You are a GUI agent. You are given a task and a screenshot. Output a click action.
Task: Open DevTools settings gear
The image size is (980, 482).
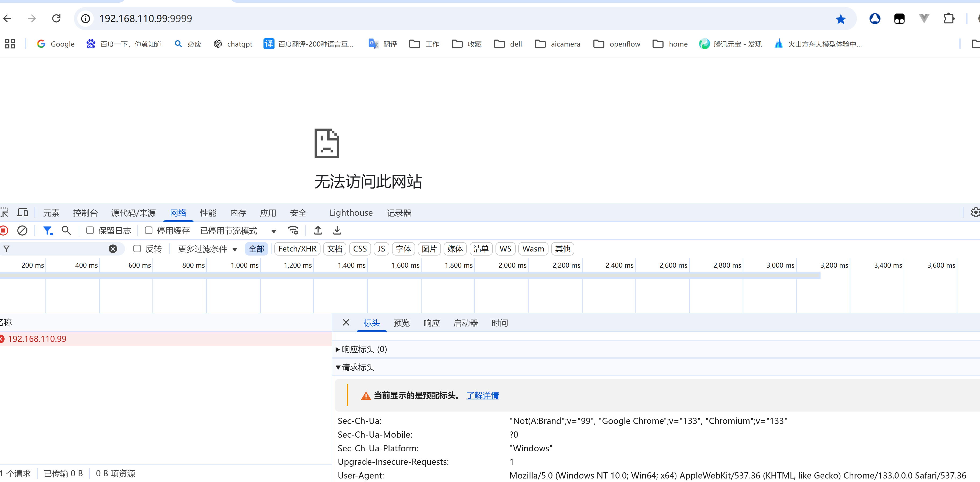(975, 212)
